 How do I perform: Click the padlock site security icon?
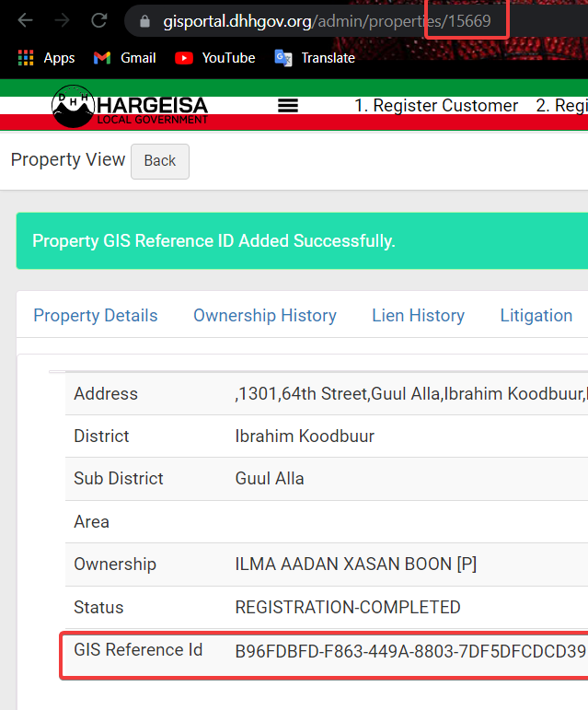144,21
